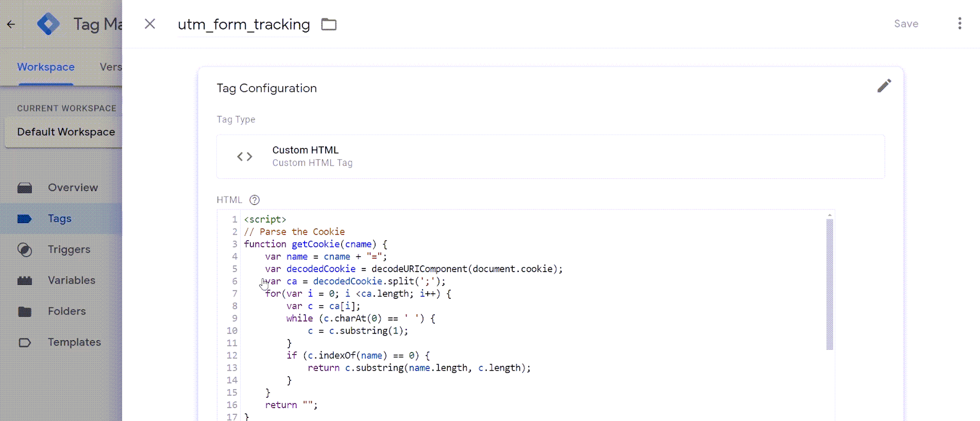
Task: Click the 'c = c.substring(1);' line
Action: 358,331
